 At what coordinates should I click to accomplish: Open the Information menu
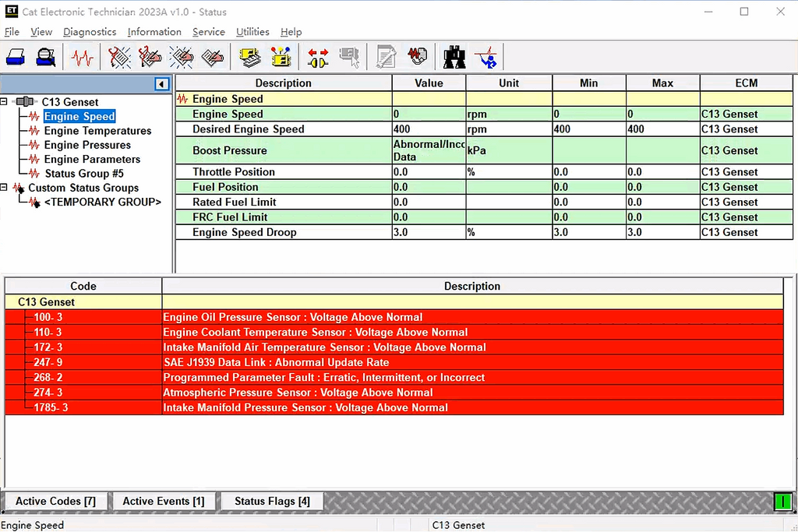[x=154, y=31]
